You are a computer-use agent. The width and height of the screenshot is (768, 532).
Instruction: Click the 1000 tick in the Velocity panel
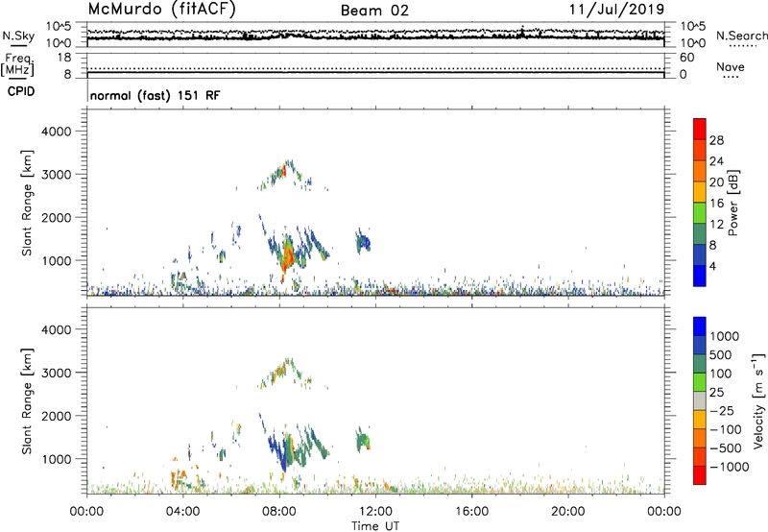57,459
